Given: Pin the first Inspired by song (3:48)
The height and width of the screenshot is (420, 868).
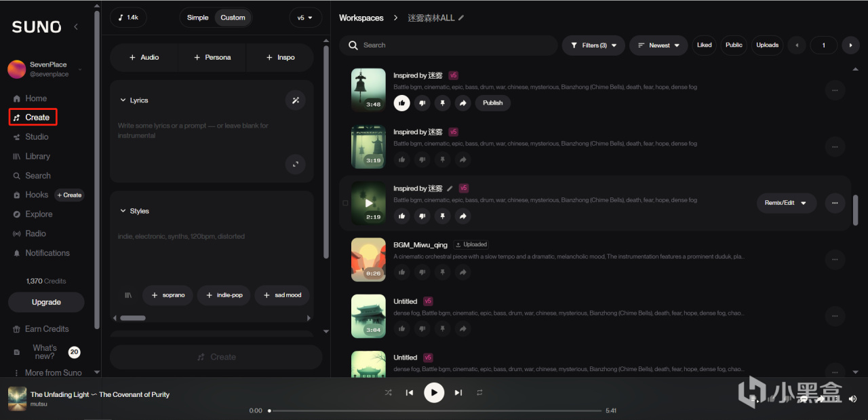Looking at the screenshot, I should (x=442, y=103).
